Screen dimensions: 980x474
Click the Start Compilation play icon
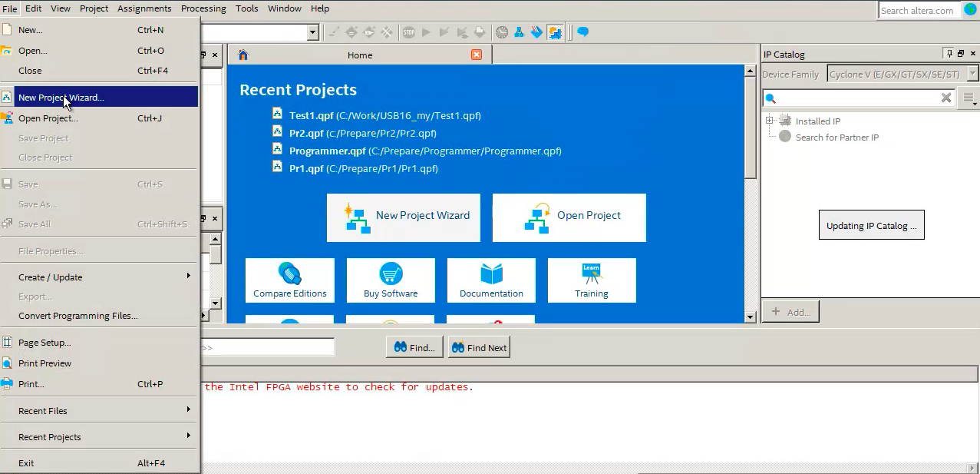pyautogui.click(x=426, y=32)
